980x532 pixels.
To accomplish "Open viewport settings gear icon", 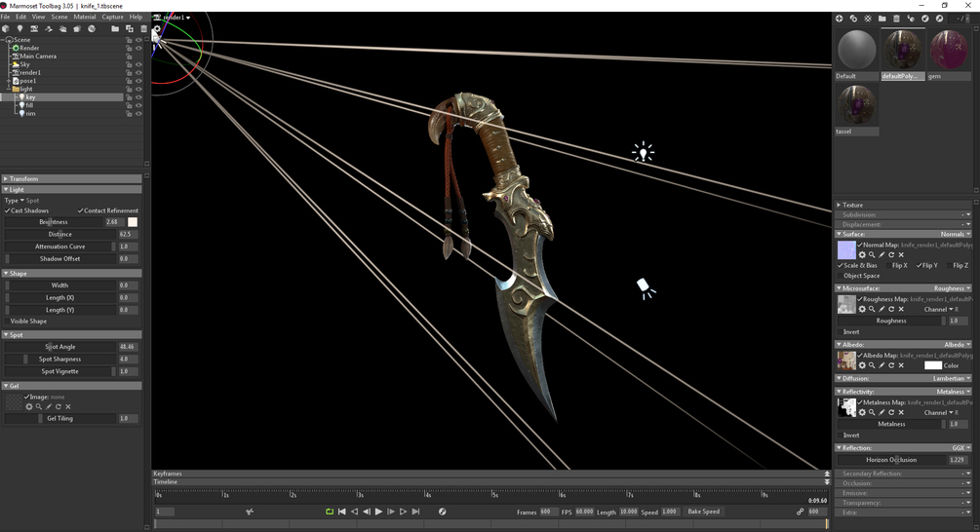I will (157, 28).
